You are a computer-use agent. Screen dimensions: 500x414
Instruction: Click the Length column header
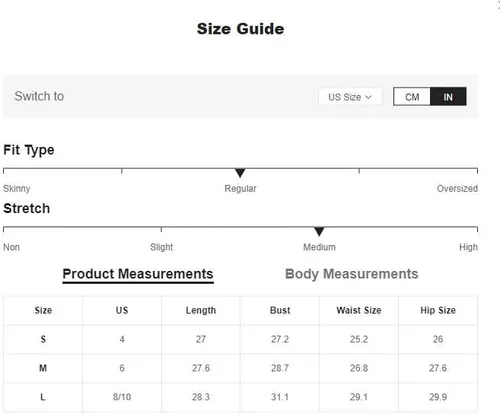click(201, 310)
